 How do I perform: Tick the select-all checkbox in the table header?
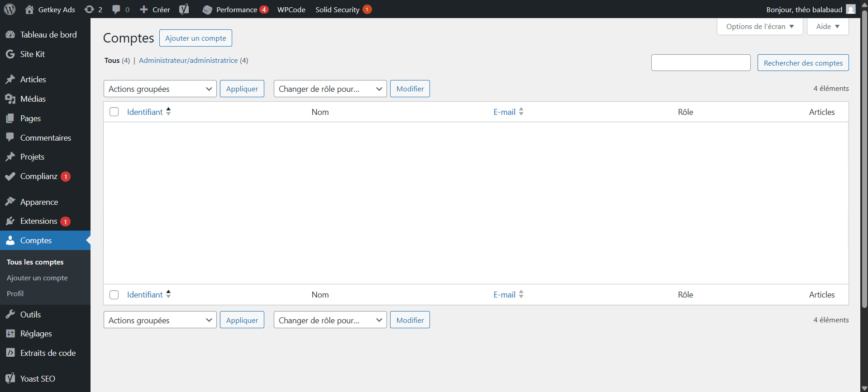coord(114,112)
